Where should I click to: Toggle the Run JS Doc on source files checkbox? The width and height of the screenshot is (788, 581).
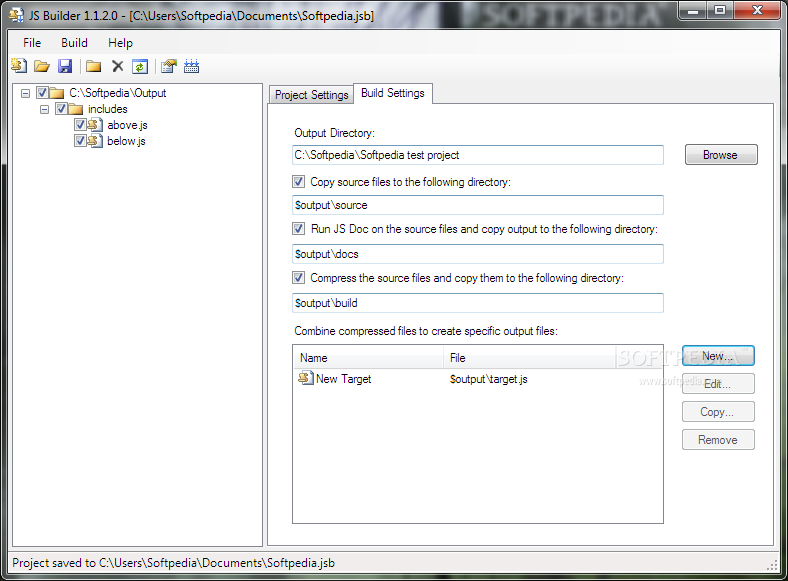tap(299, 229)
